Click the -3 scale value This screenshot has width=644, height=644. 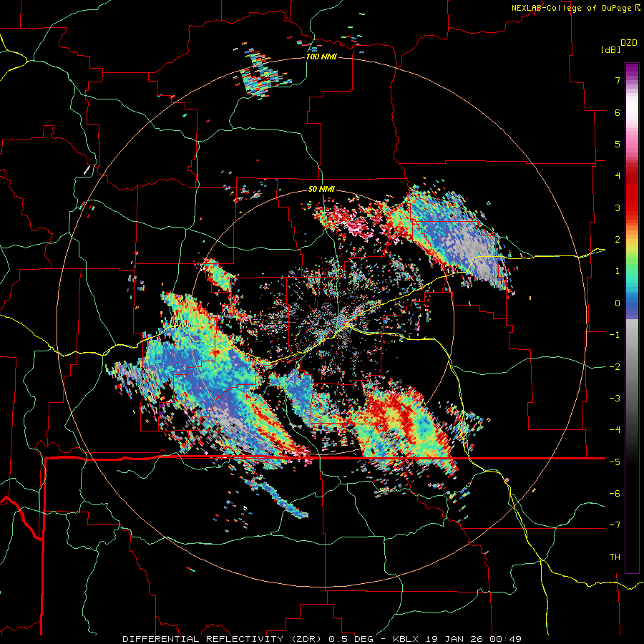point(615,399)
